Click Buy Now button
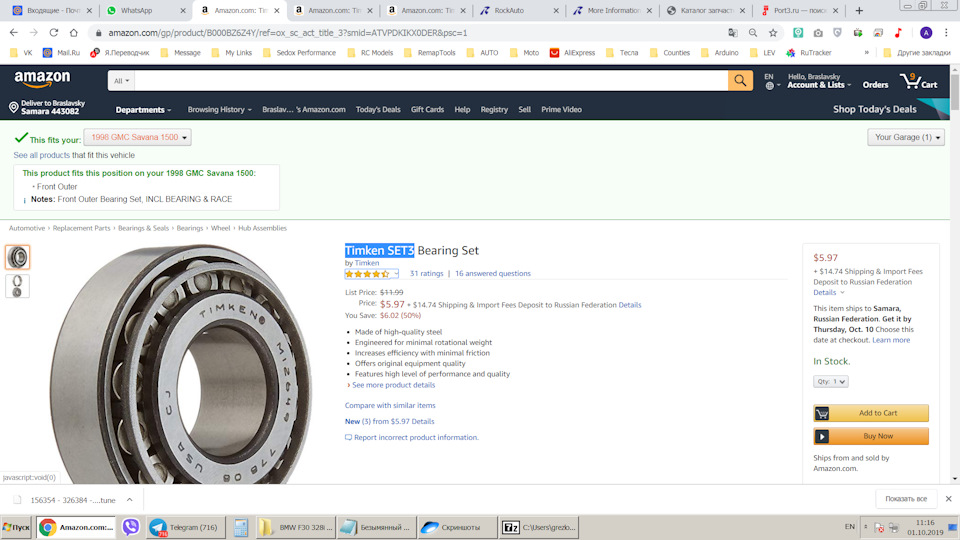The height and width of the screenshot is (540, 960). click(x=871, y=437)
